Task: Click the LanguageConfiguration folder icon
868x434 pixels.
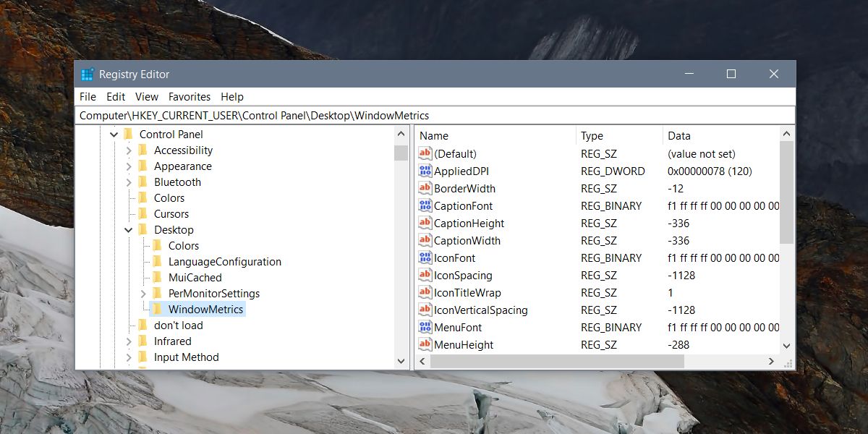Action: click(x=158, y=261)
